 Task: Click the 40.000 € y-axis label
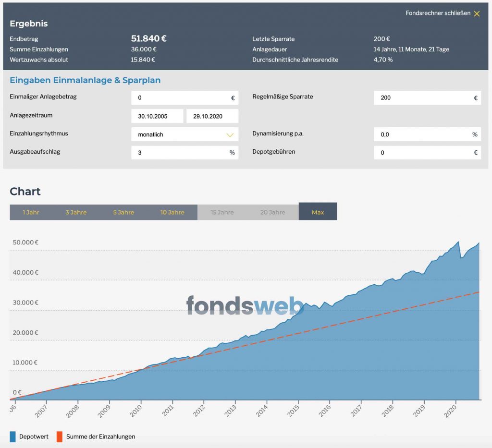(25, 272)
